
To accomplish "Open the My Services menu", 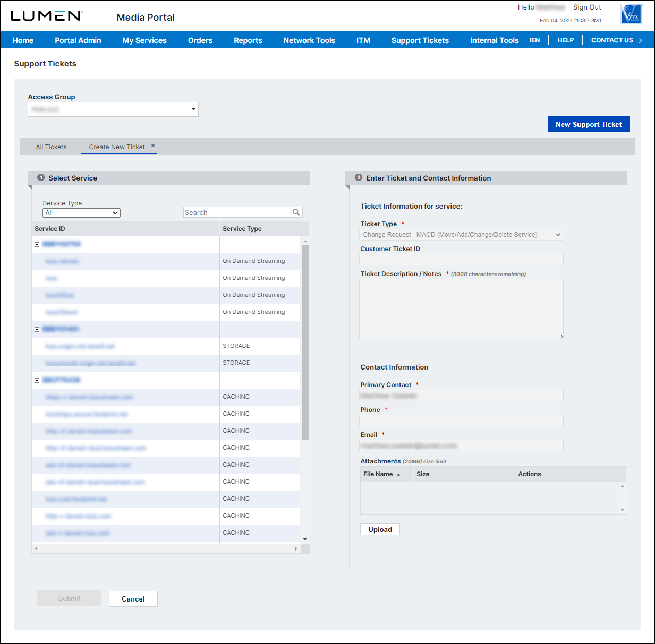I will pyautogui.click(x=144, y=40).
